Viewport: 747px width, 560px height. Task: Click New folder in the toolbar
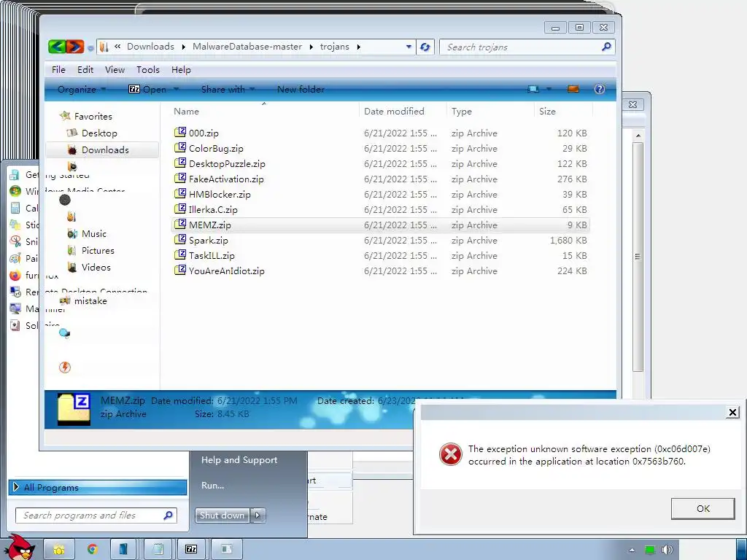click(301, 89)
